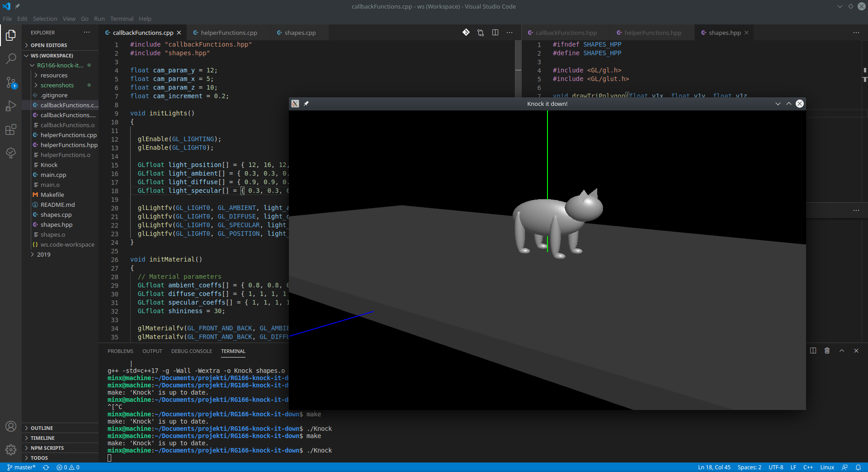Viewport: 868px width, 472px height.
Task: Expand the 2019 folder
Action: 60,255
